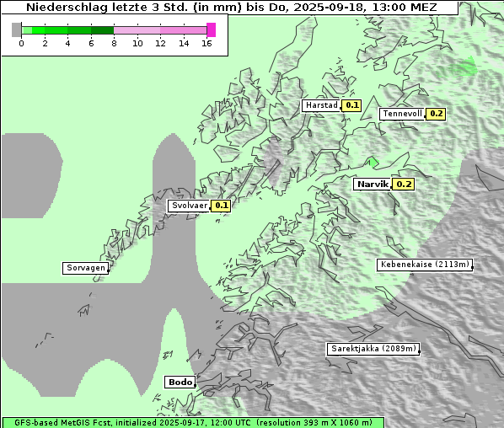Click the gray zero-precipitation legend swatch
Image resolution: width=504 pixels, height=428 pixels.
pyautogui.click(x=16, y=29)
